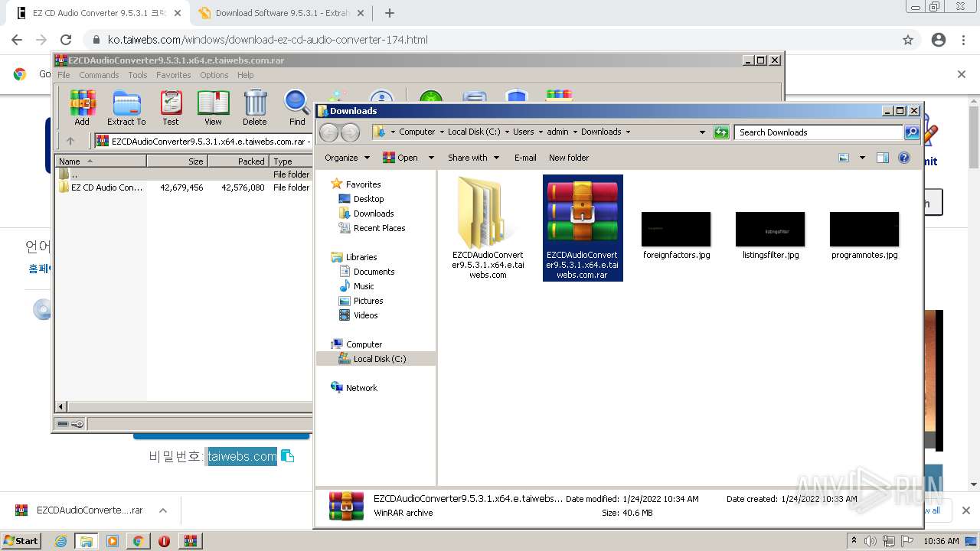Select Downloads in Favorites sidebar
The height and width of the screenshot is (551, 980).
coord(374,214)
